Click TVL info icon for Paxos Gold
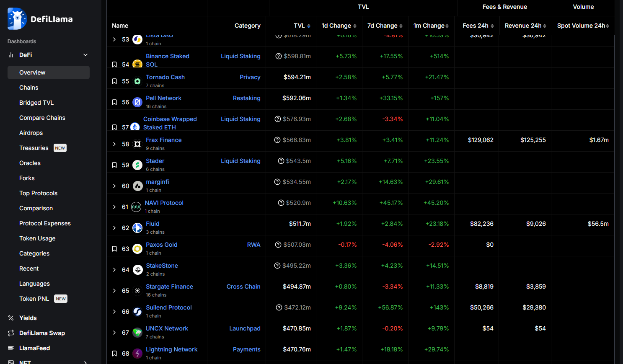The height and width of the screenshot is (364, 623). 278,245
